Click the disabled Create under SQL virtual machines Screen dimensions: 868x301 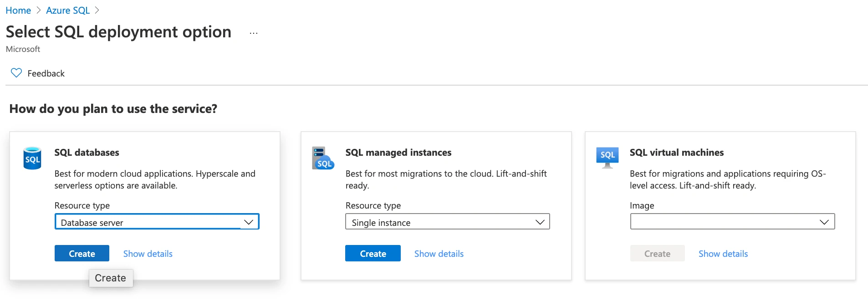[657, 253]
